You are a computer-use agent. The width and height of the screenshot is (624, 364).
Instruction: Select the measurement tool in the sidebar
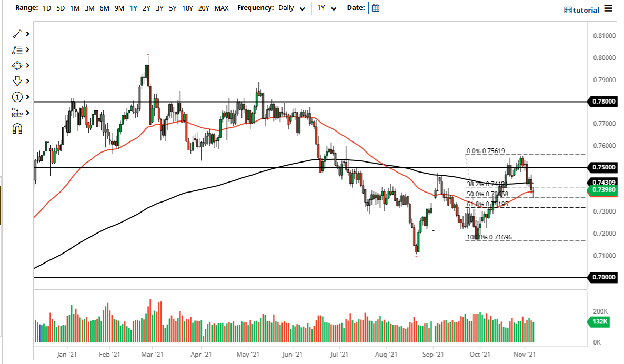point(17,113)
